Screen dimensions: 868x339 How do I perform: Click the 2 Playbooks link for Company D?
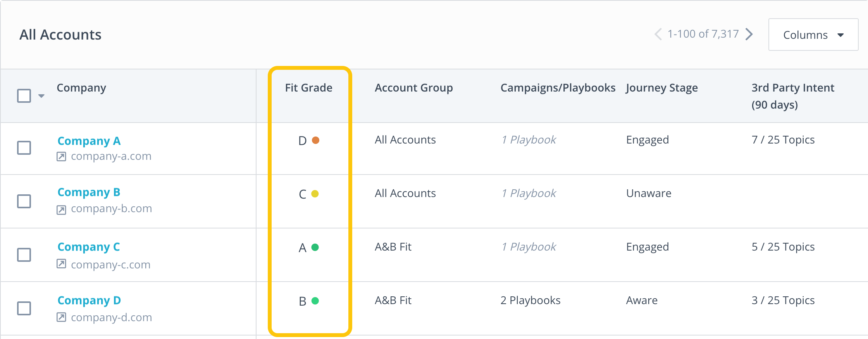[x=530, y=300]
